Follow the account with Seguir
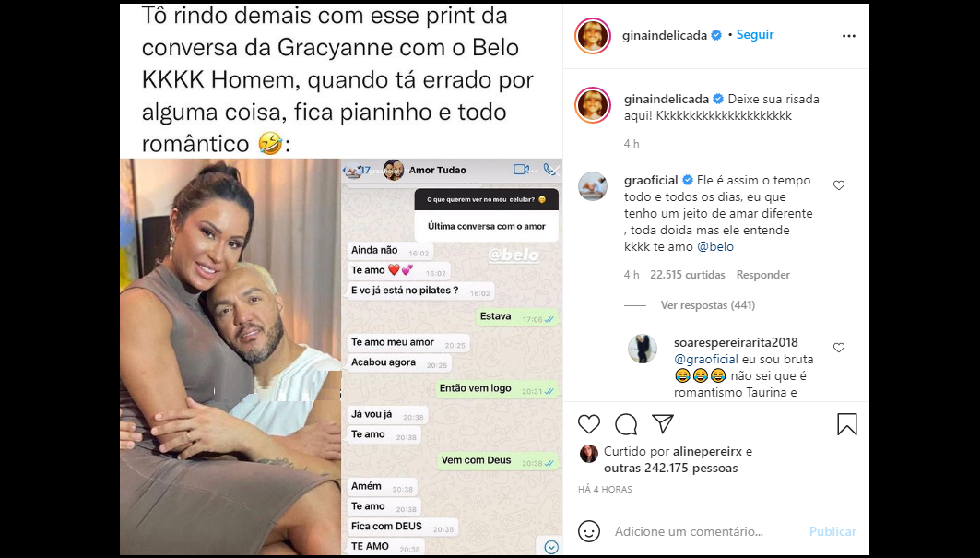Viewport: 980px width, 558px height. pos(755,34)
